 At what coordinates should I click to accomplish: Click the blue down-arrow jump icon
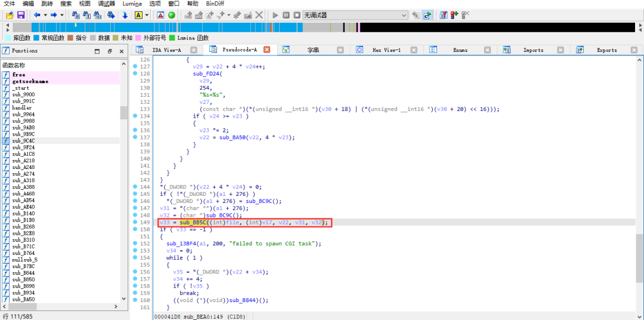point(125,15)
